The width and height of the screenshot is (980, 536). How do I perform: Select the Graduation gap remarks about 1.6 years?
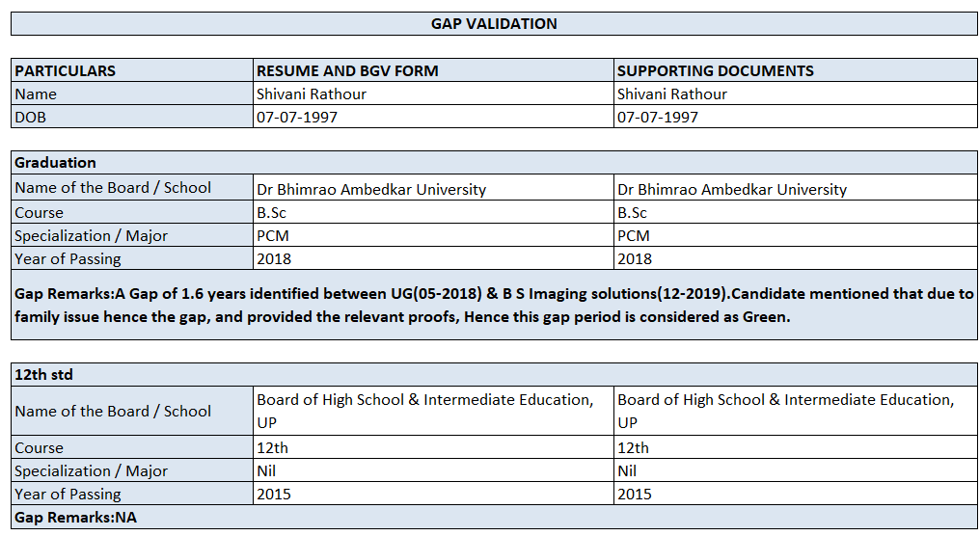[494, 305]
